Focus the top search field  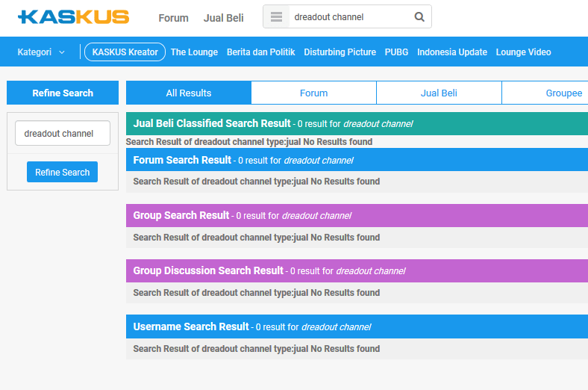pyautogui.click(x=348, y=17)
